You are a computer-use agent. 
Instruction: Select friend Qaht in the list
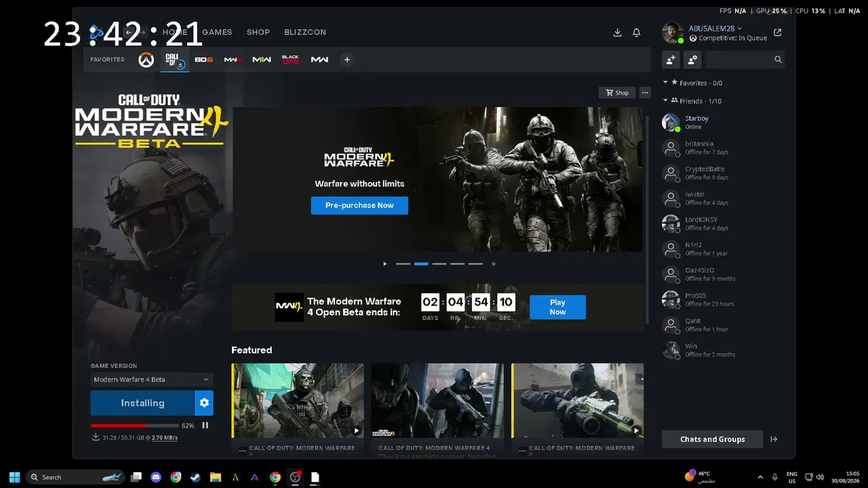[x=722, y=325]
